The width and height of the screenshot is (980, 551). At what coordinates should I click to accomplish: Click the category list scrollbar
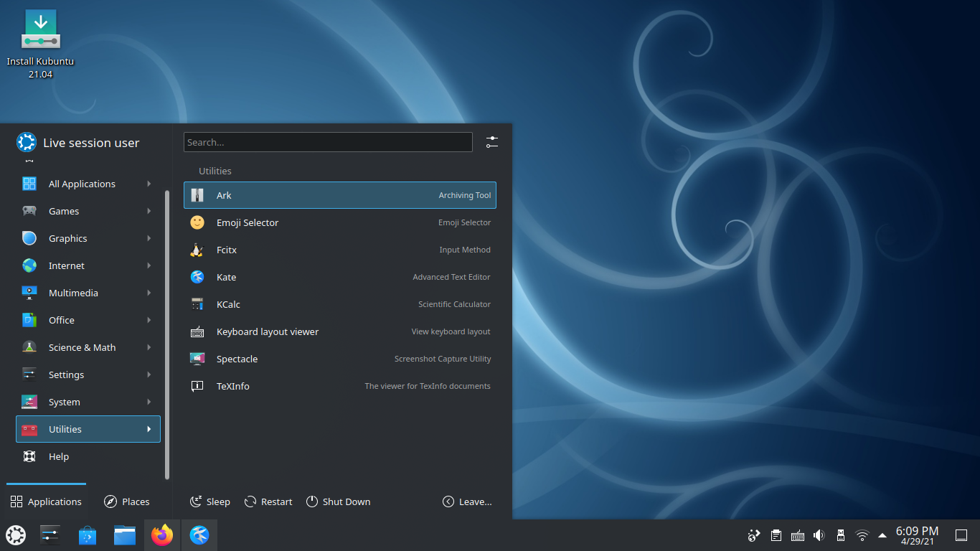tap(167, 334)
